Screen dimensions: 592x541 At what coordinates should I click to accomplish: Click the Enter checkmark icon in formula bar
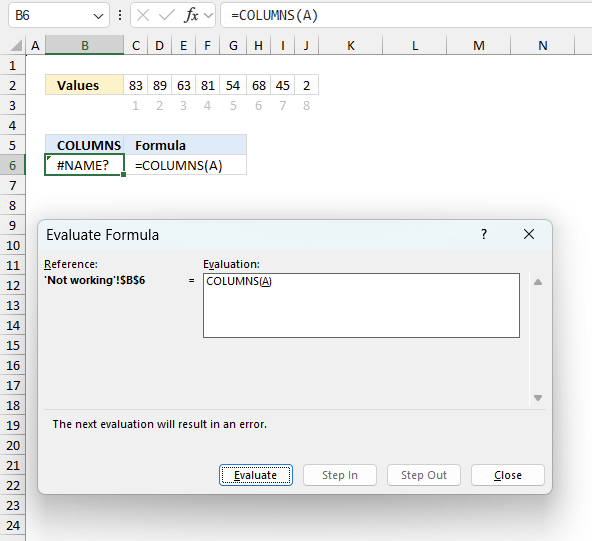click(x=166, y=15)
